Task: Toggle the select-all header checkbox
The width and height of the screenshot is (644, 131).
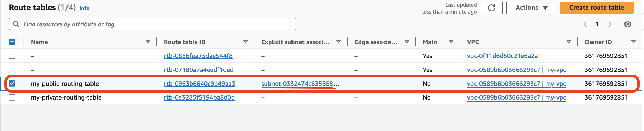Action: pyautogui.click(x=12, y=42)
